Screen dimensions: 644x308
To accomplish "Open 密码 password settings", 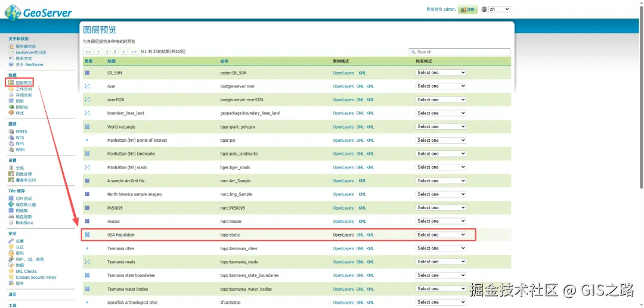I will (19, 253).
